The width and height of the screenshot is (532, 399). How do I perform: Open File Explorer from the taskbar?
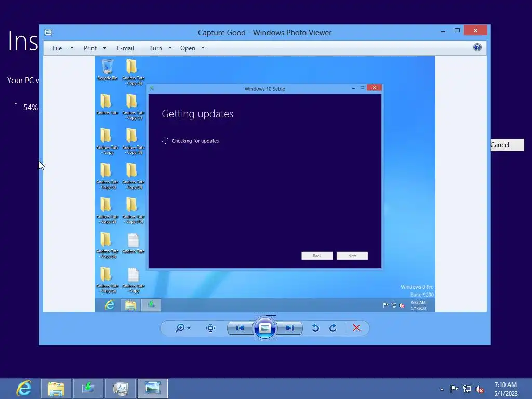56,389
